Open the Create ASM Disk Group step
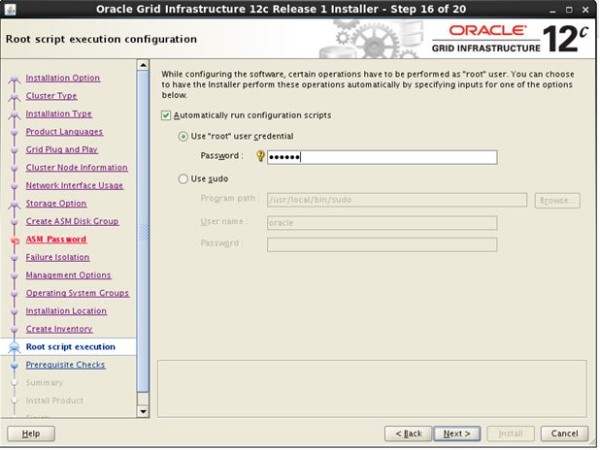Image resolution: width=600 pixels, height=450 pixels. 72,222
